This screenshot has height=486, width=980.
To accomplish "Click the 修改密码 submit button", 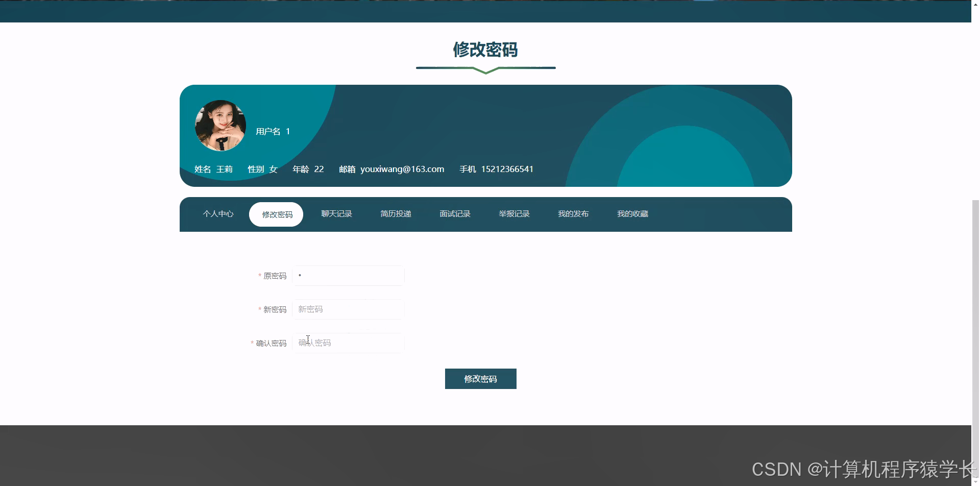I will click(480, 378).
